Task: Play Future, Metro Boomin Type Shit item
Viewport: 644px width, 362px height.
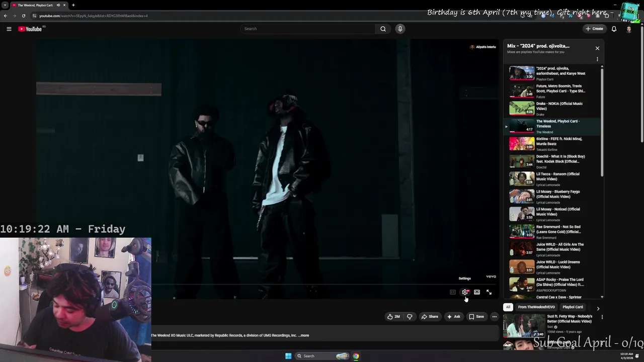Action: pyautogui.click(x=552, y=91)
